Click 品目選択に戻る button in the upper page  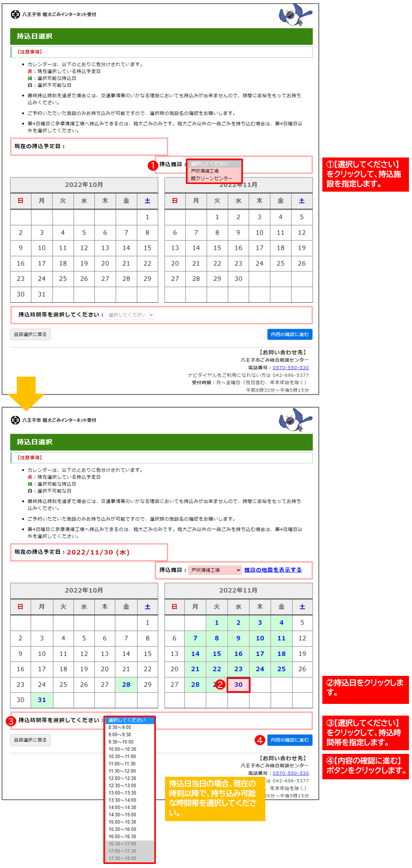click(31, 334)
